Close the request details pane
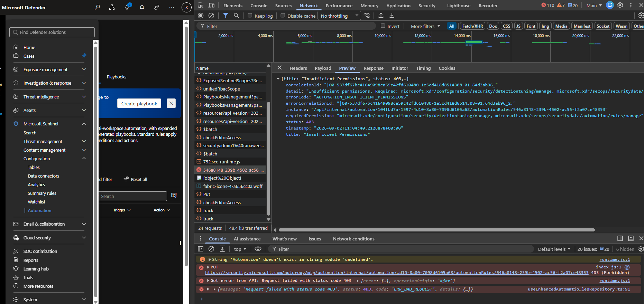The width and height of the screenshot is (644, 304). (x=279, y=68)
